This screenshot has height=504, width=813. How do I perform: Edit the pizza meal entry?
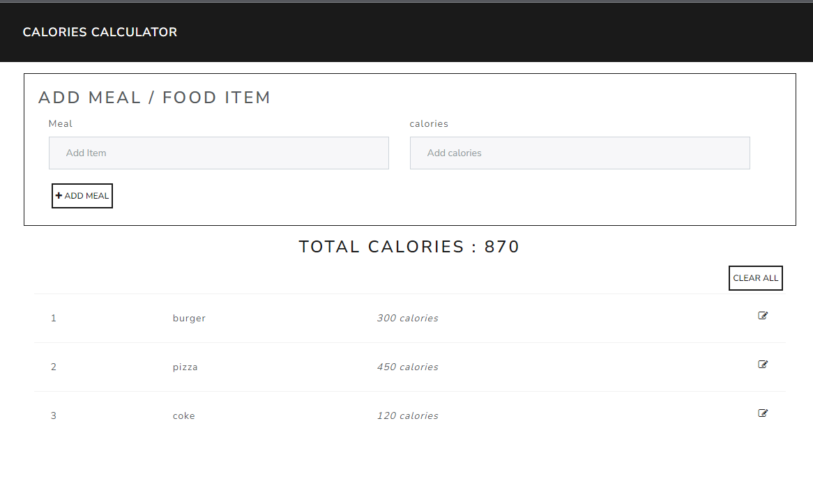tap(763, 364)
